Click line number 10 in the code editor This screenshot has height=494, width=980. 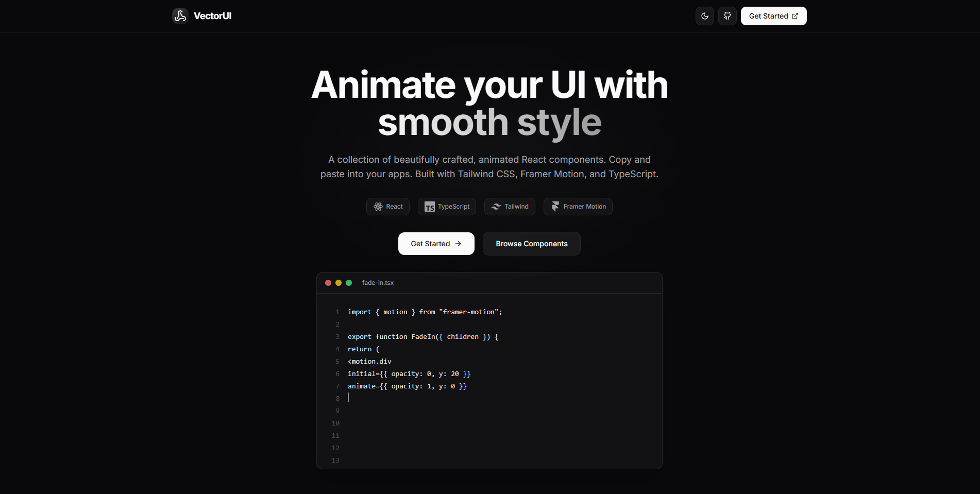pyautogui.click(x=335, y=423)
